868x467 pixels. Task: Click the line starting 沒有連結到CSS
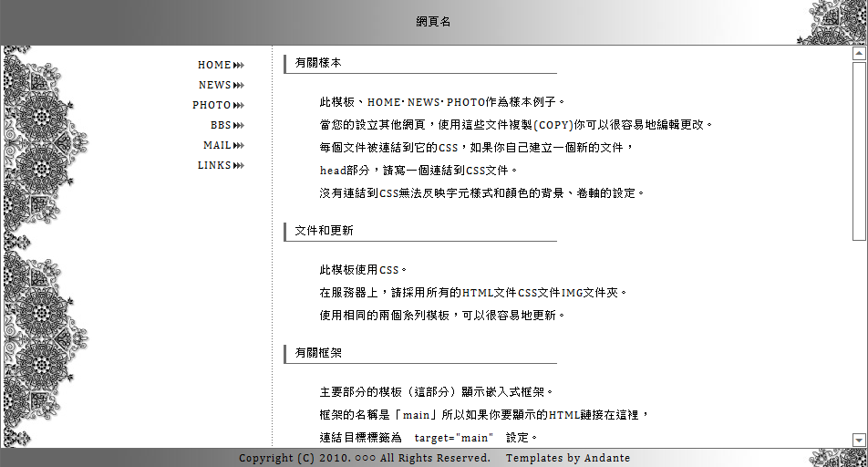[482, 192]
